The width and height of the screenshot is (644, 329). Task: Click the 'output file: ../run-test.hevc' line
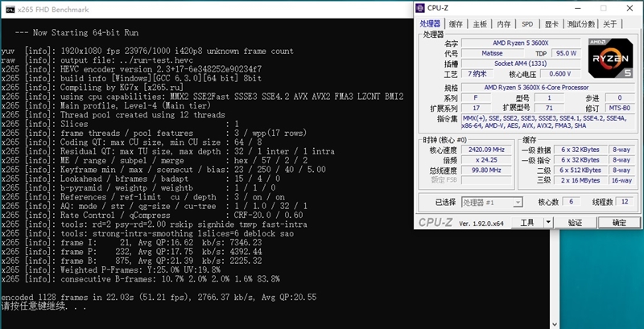point(97,60)
